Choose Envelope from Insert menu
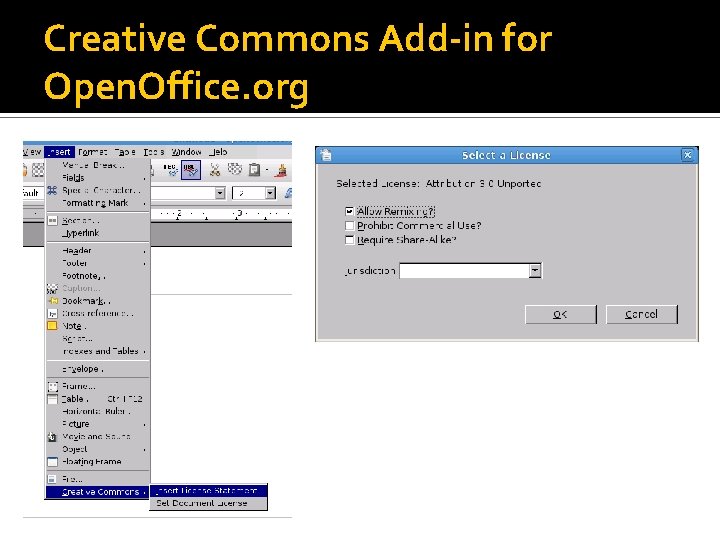This screenshot has width=720, height=540. click(98, 369)
